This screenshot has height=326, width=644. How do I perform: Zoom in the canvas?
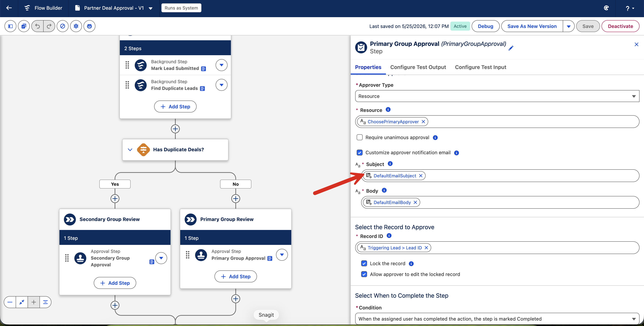34,302
